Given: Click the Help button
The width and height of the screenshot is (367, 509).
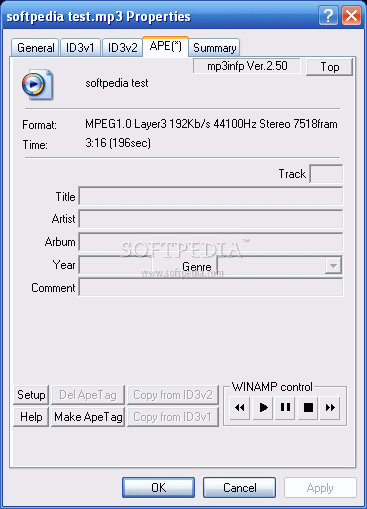Looking at the screenshot, I should (31, 417).
